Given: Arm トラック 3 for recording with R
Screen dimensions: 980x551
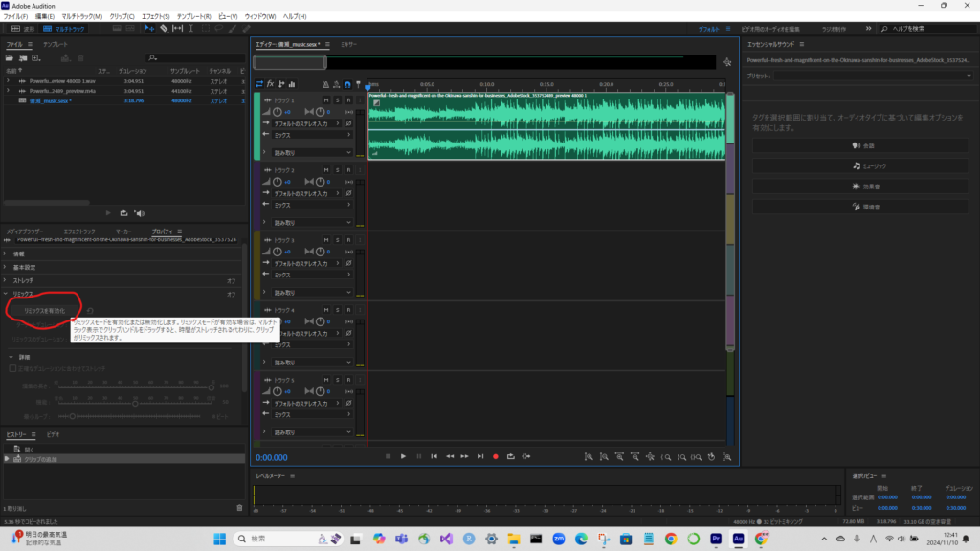Looking at the screenshot, I should tap(347, 240).
